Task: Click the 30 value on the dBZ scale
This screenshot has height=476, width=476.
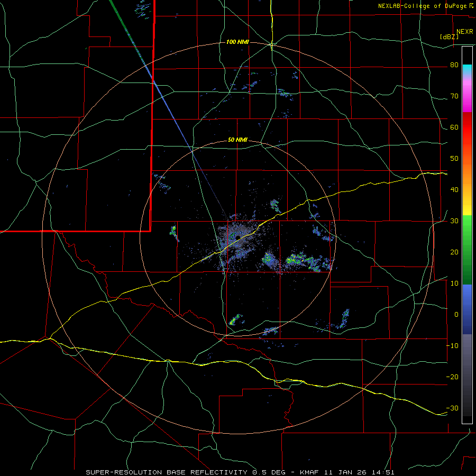Action: pyautogui.click(x=454, y=221)
